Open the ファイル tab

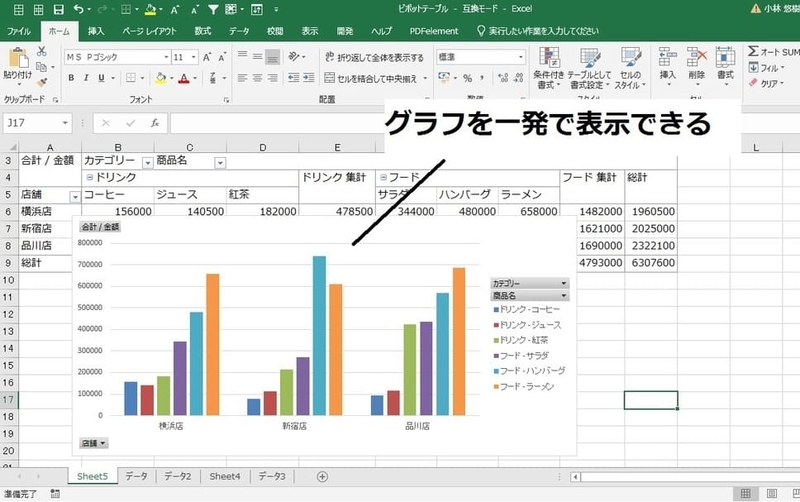19,31
